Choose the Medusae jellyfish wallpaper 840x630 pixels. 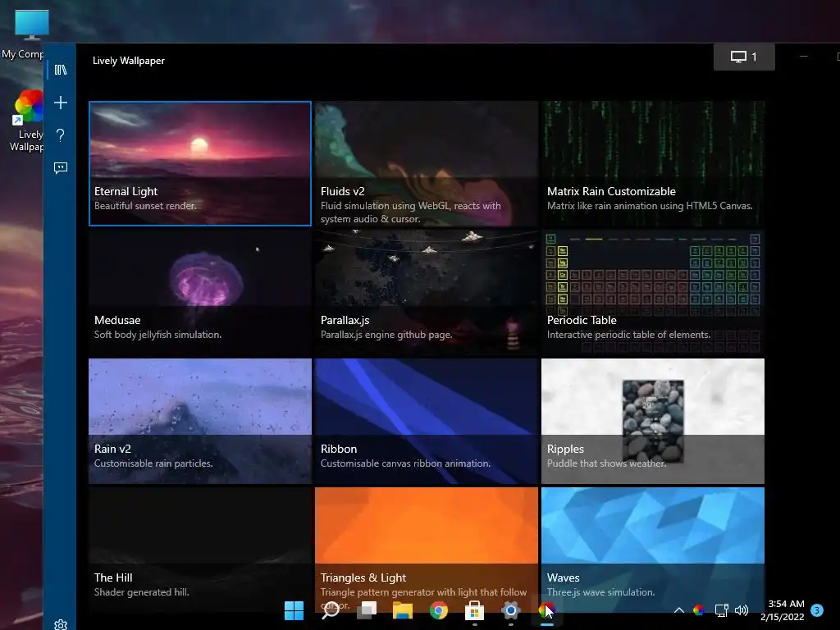click(200, 293)
